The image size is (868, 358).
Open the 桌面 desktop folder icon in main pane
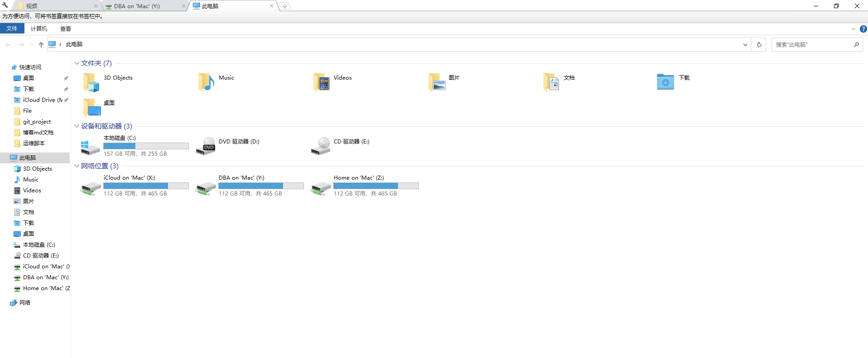pos(91,108)
